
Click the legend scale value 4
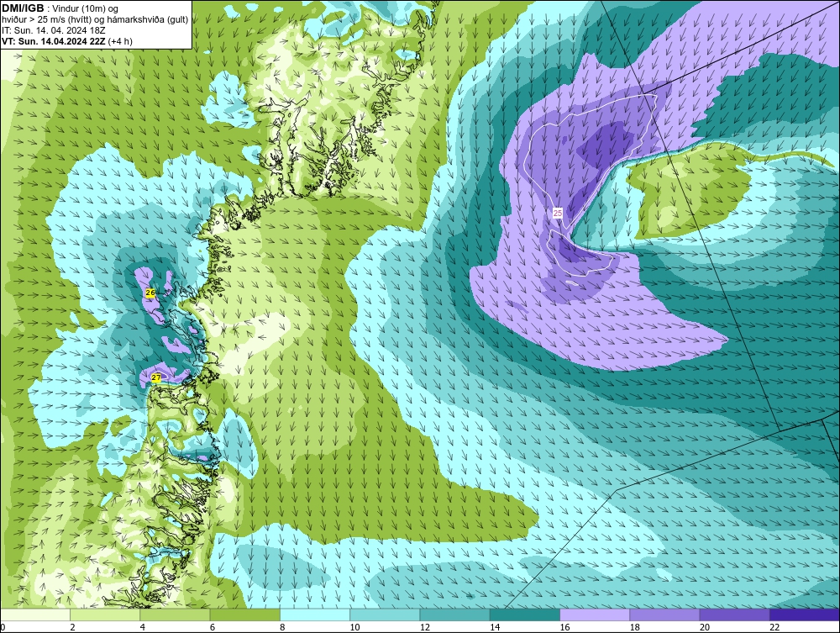143,628
